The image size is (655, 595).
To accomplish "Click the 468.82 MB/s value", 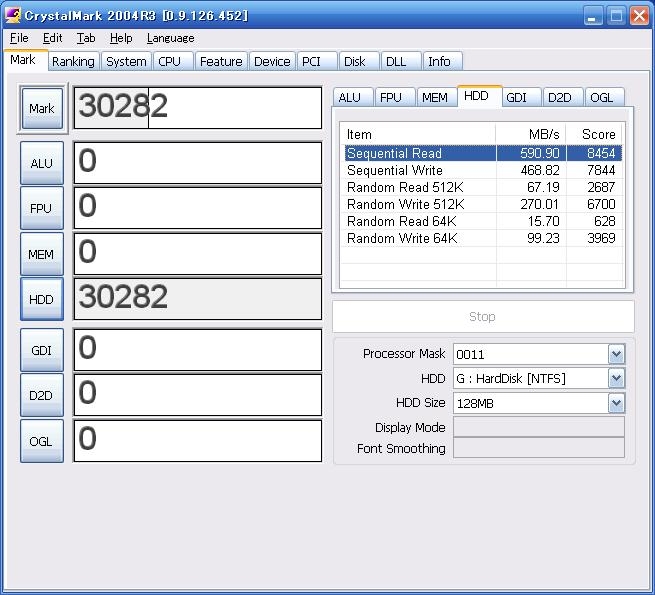I will click(540, 170).
